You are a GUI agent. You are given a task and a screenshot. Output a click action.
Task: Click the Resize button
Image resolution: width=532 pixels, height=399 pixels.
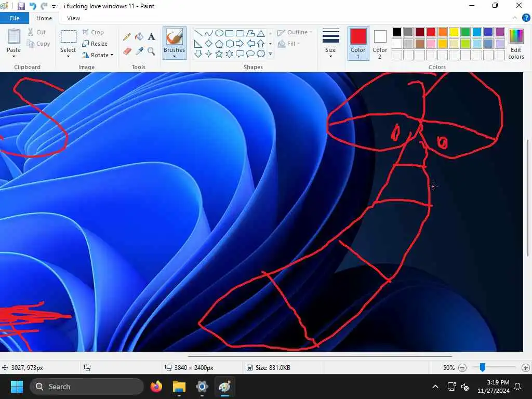95,44
